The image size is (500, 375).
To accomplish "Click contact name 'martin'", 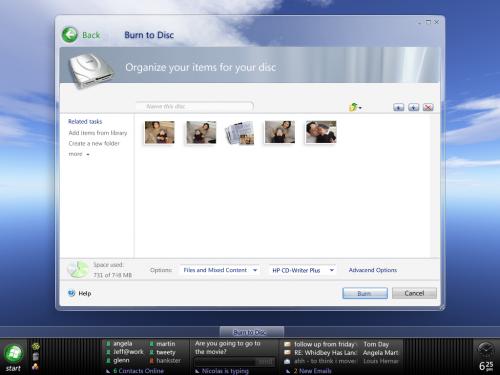I will click(166, 344).
